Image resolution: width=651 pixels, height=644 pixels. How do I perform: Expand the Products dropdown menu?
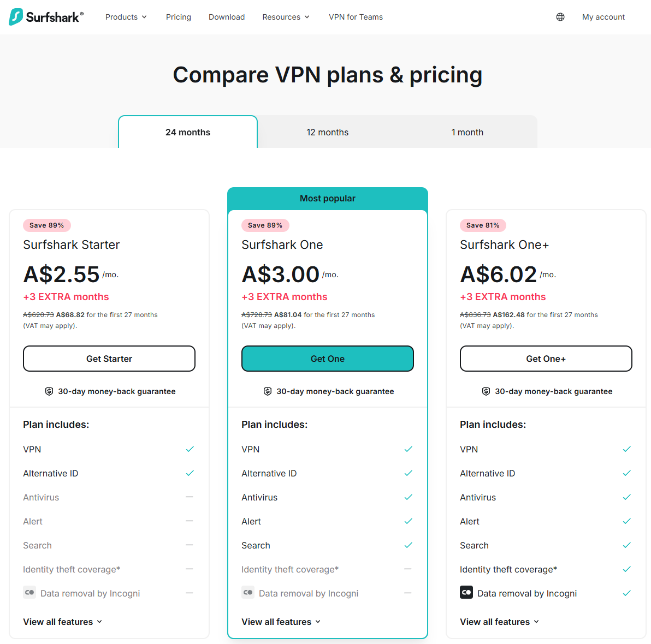(126, 17)
